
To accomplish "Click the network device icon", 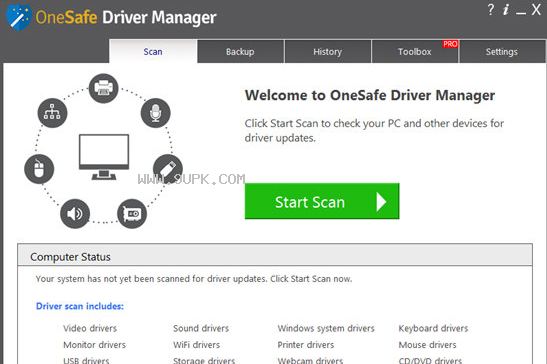I will pos(52,113).
